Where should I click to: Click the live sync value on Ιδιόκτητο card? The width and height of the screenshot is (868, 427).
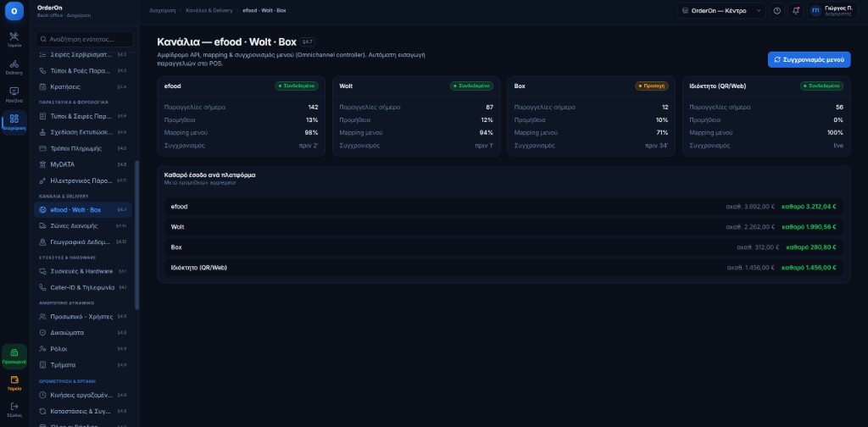[838, 146]
